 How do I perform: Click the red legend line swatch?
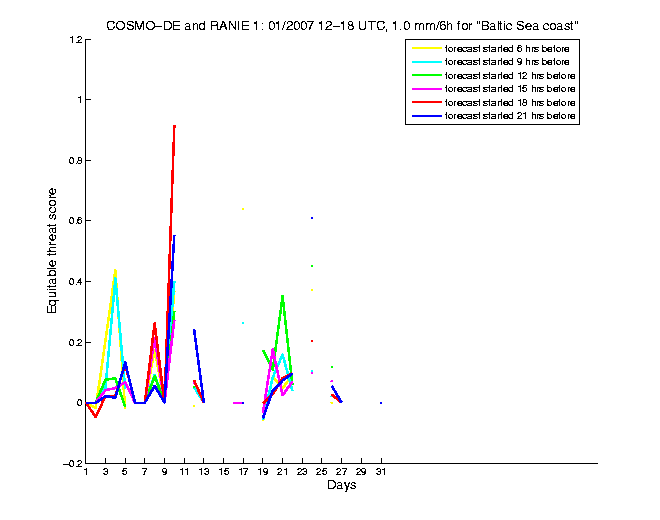[x=426, y=103]
